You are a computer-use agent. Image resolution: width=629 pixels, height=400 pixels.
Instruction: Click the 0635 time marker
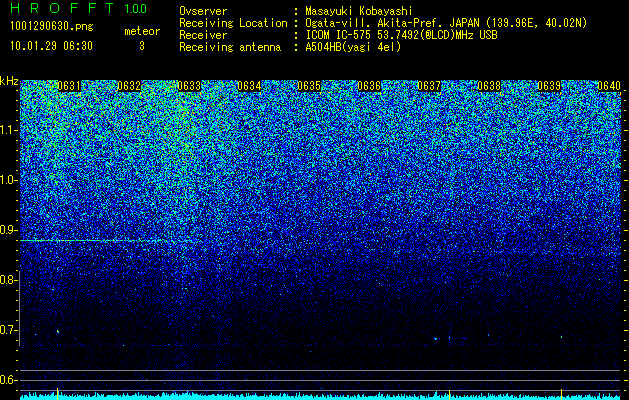[309, 86]
